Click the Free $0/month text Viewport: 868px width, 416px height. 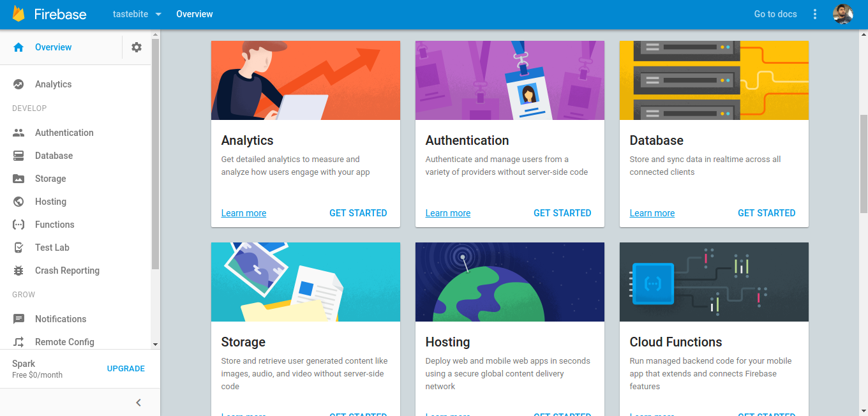[x=37, y=375]
